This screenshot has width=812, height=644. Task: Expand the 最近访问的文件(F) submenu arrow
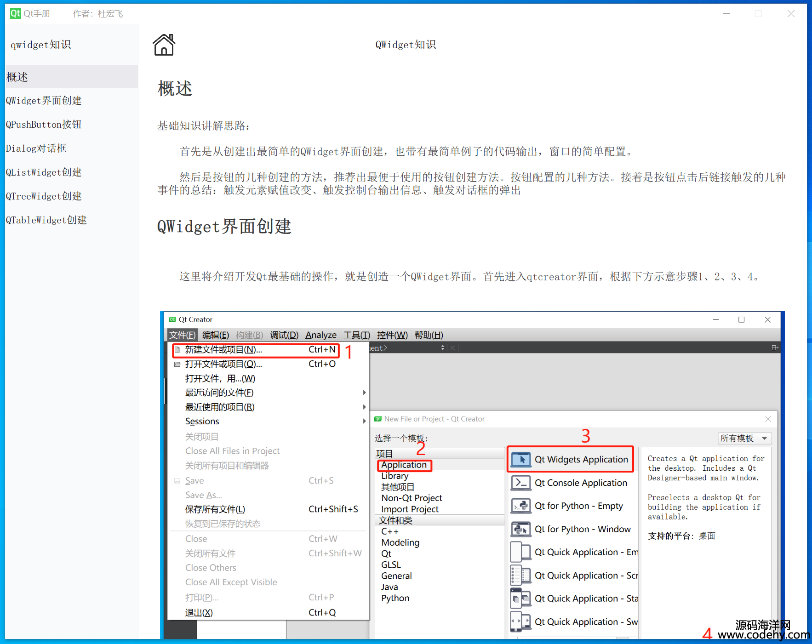tap(364, 393)
